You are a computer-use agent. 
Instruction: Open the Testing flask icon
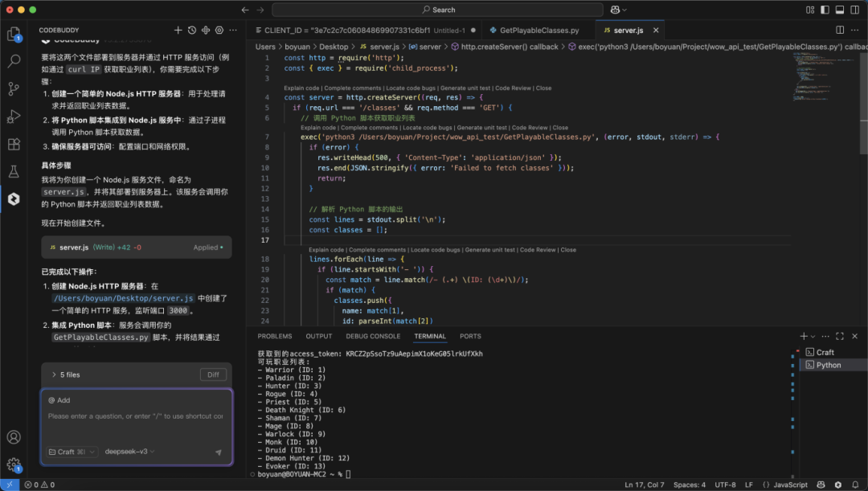[14, 171]
